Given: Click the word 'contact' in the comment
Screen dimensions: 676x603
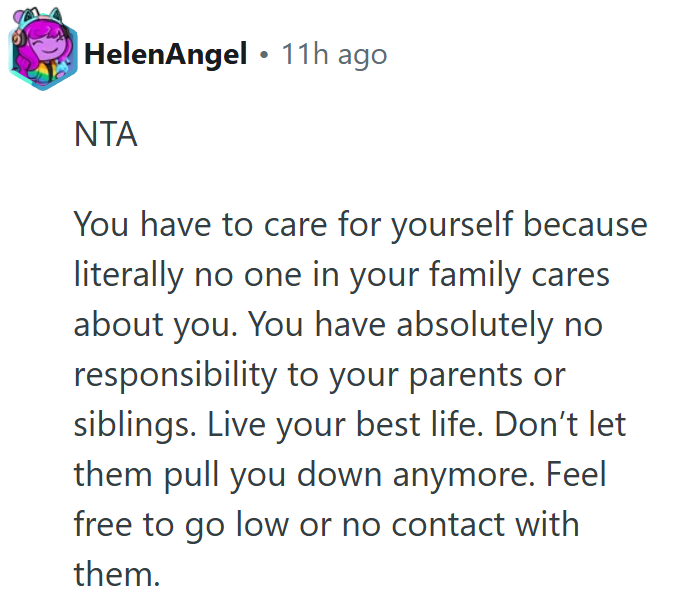Looking at the screenshot, I should [448, 525].
